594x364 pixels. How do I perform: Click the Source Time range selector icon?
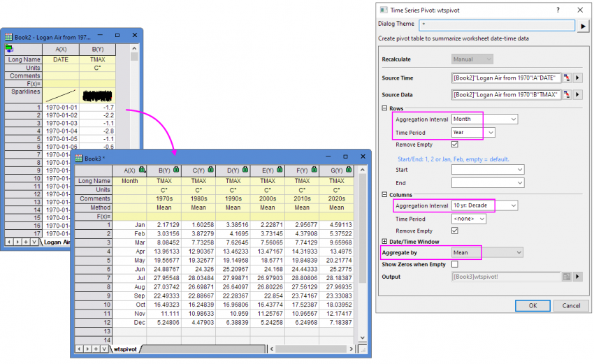pos(566,78)
